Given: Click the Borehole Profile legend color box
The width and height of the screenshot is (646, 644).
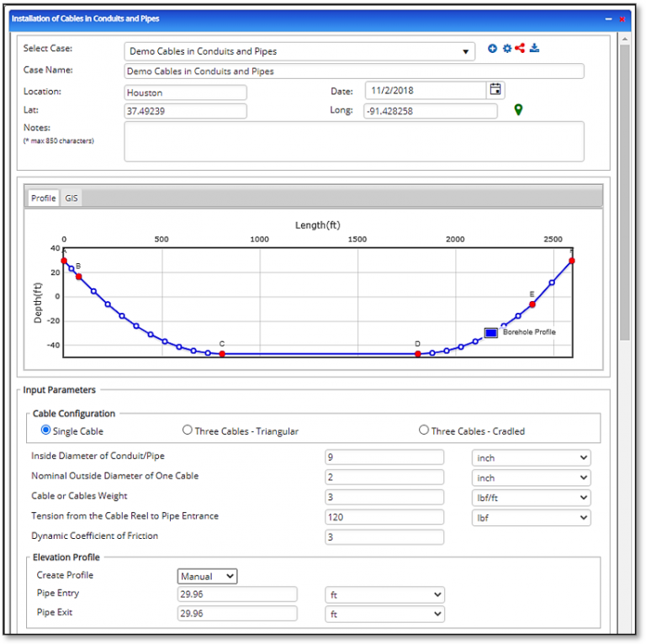Looking at the screenshot, I should 491,333.
